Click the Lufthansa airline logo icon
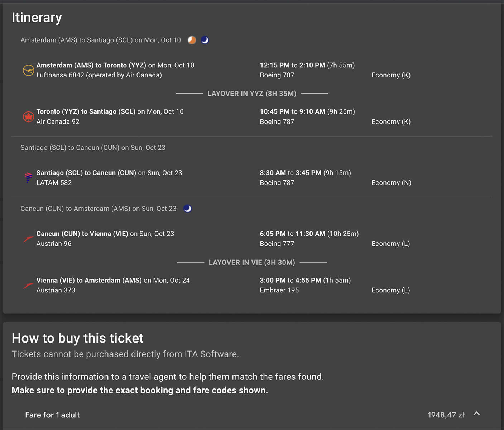 28,70
